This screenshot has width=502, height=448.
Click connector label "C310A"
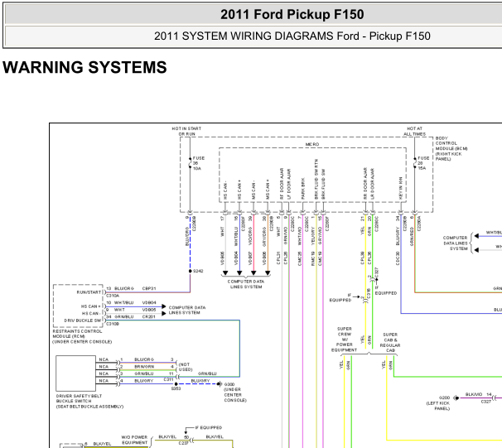pyautogui.click(x=113, y=296)
